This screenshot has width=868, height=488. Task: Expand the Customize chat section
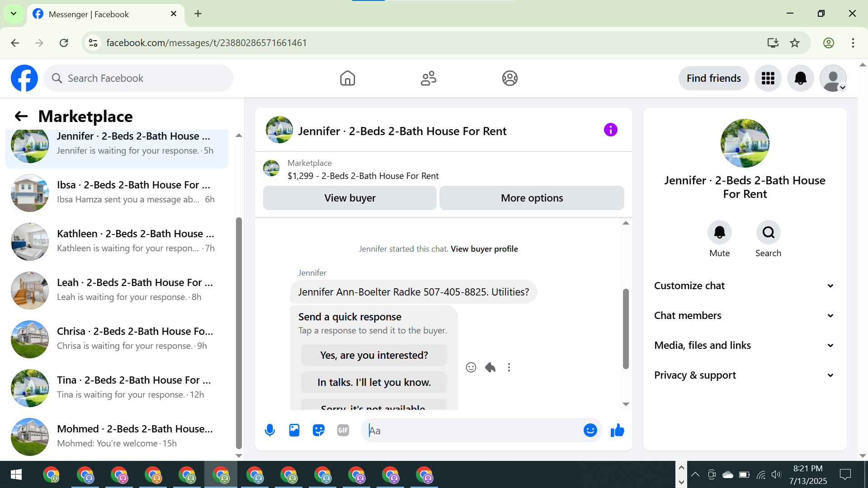pos(745,286)
